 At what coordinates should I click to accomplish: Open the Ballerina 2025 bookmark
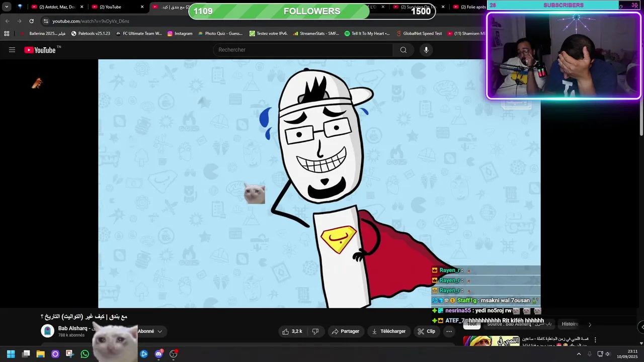pos(43,33)
